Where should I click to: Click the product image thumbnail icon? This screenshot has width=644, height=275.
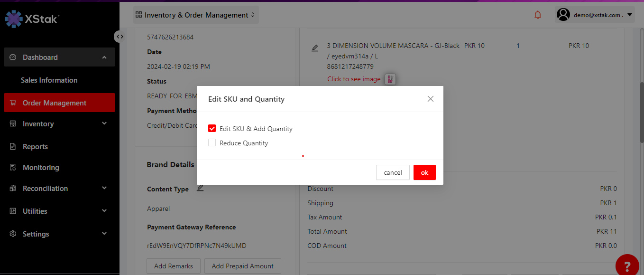390,79
